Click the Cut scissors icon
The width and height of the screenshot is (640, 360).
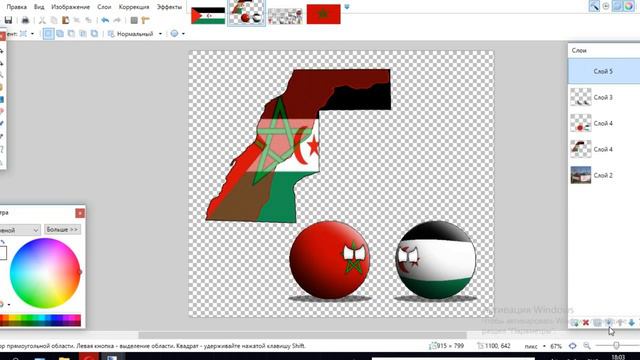[x=42, y=20]
